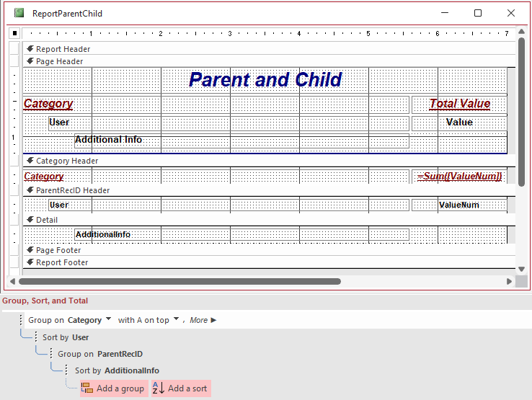The height and width of the screenshot is (400, 532).
Task: Select the 'Parent and Child' title label
Action: click(265, 80)
